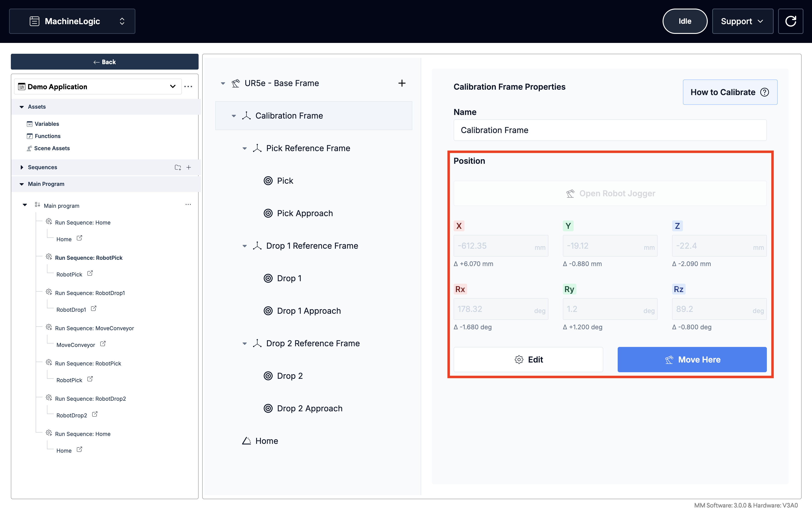Viewport: 812px width, 510px height.
Task: Open the Support dropdown menu
Action: (742, 21)
